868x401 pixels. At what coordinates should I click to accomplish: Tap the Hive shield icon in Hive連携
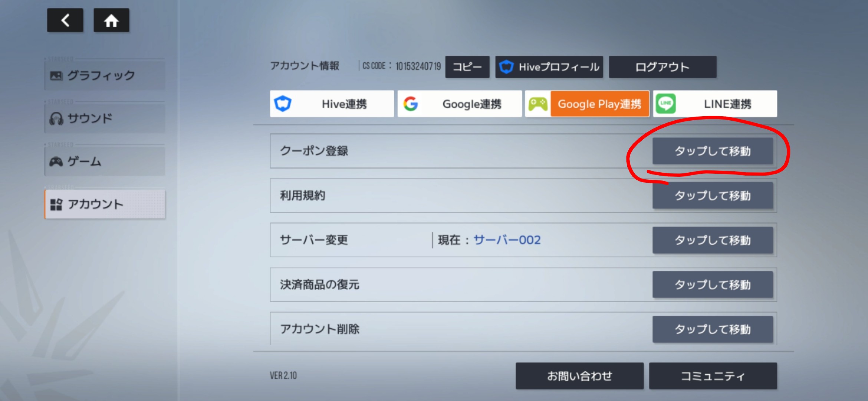point(283,104)
